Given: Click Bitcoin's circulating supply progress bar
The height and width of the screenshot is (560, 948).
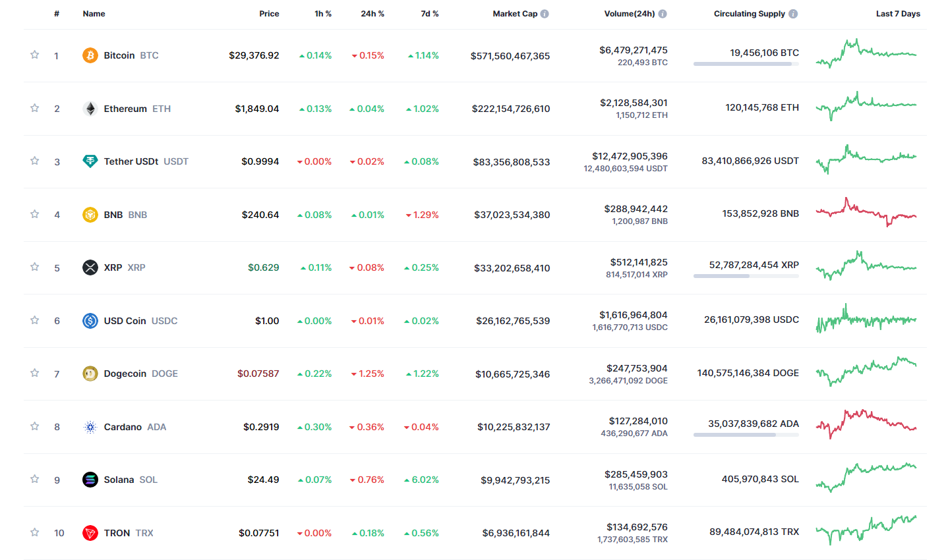Looking at the screenshot, I should [746, 64].
